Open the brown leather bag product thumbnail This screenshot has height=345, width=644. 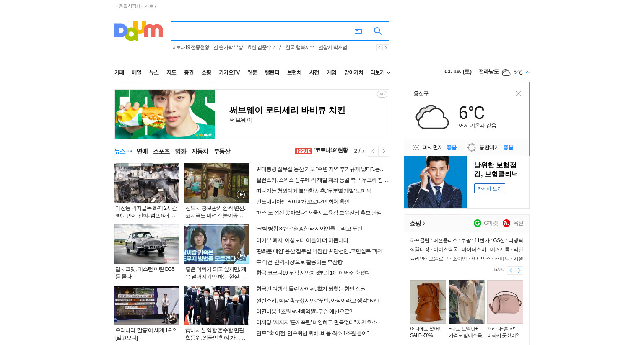click(x=428, y=302)
